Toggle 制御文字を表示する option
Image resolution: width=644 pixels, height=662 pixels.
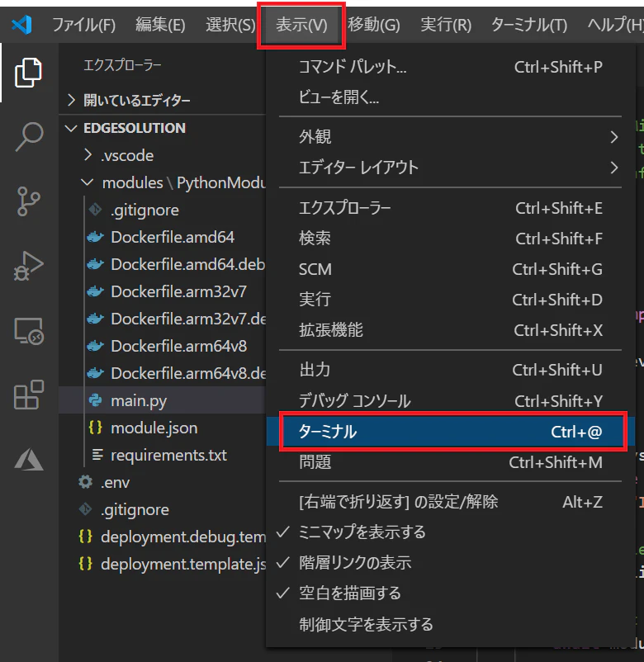click(450, 624)
